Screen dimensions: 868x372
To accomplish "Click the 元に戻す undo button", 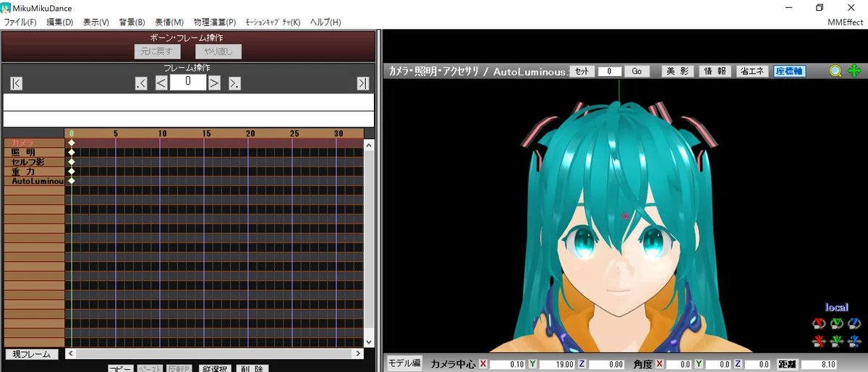I will click(x=157, y=51).
